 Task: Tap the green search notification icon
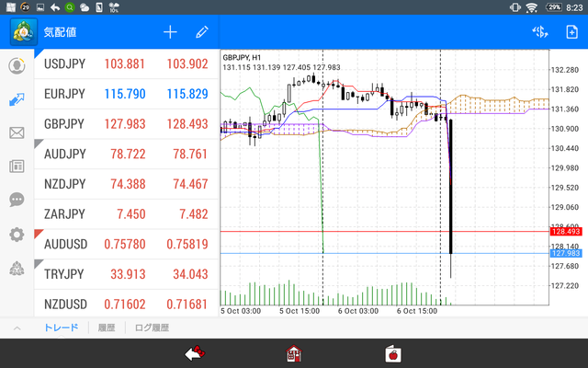(70, 7)
